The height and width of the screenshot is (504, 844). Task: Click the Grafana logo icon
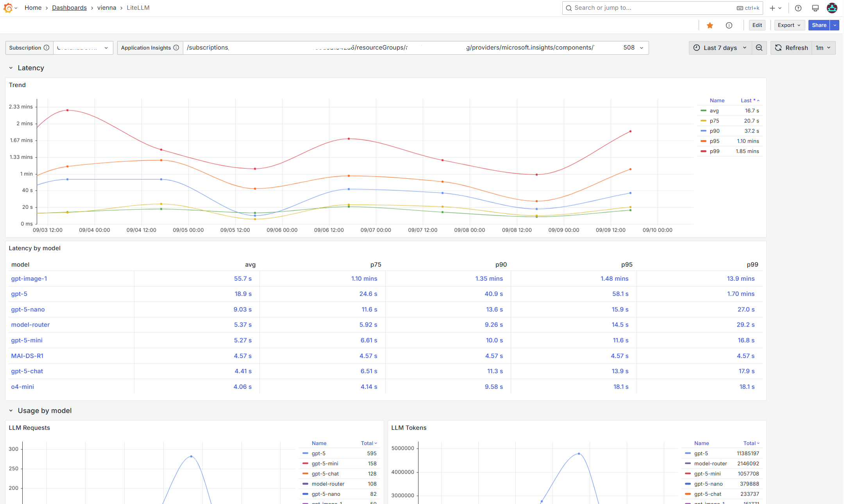click(x=8, y=8)
